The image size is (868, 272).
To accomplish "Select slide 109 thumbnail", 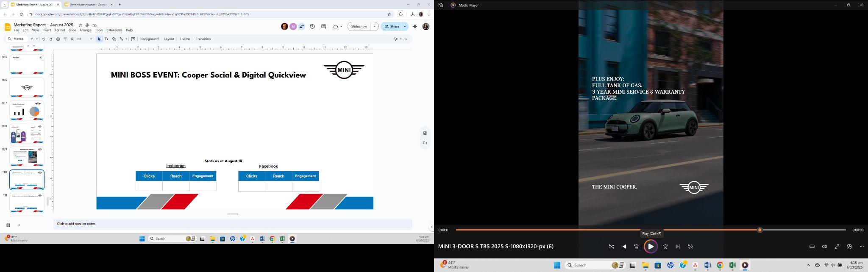I will point(27,157).
